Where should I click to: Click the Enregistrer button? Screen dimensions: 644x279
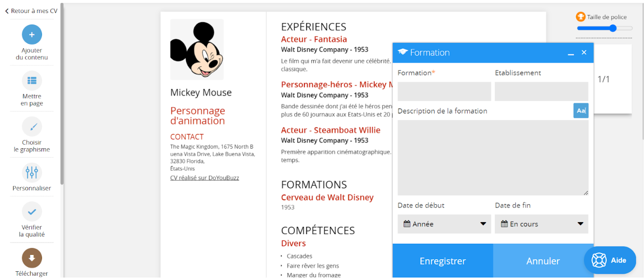click(443, 261)
